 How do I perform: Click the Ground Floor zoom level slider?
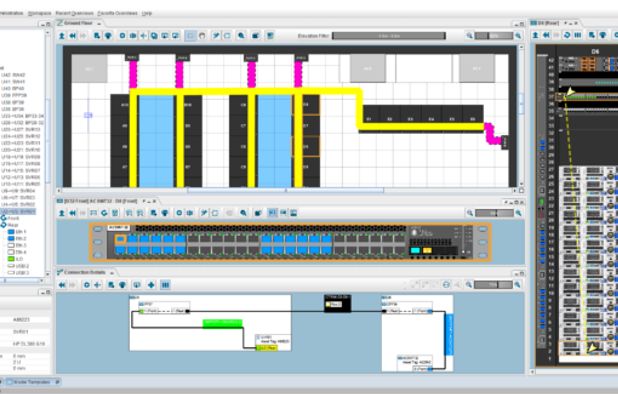coord(493,36)
